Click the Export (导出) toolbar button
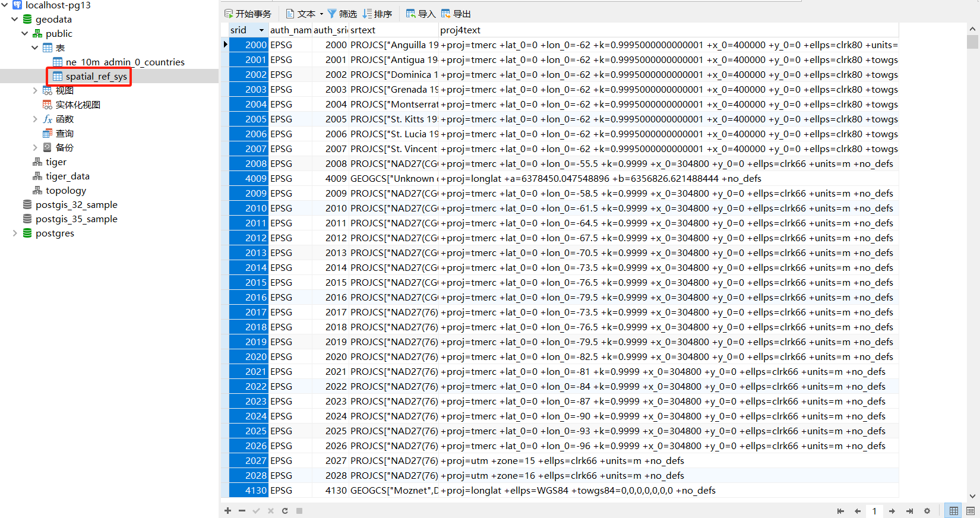Image resolution: width=980 pixels, height=518 pixels. [x=456, y=14]
